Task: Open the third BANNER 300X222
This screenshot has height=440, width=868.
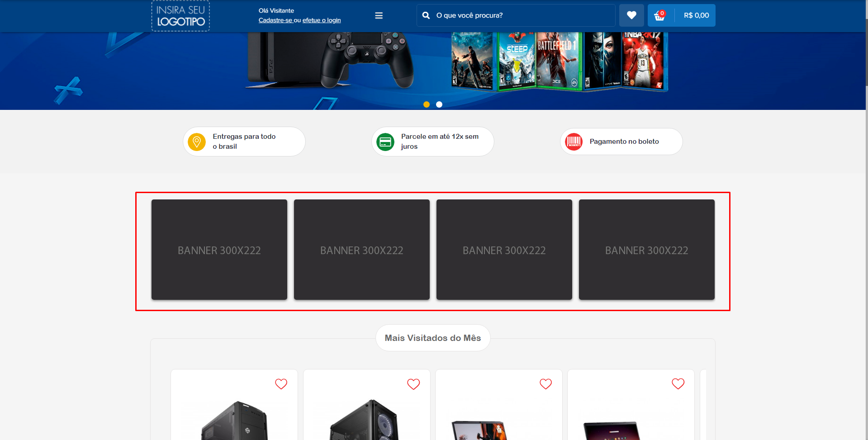Action: 504,250
